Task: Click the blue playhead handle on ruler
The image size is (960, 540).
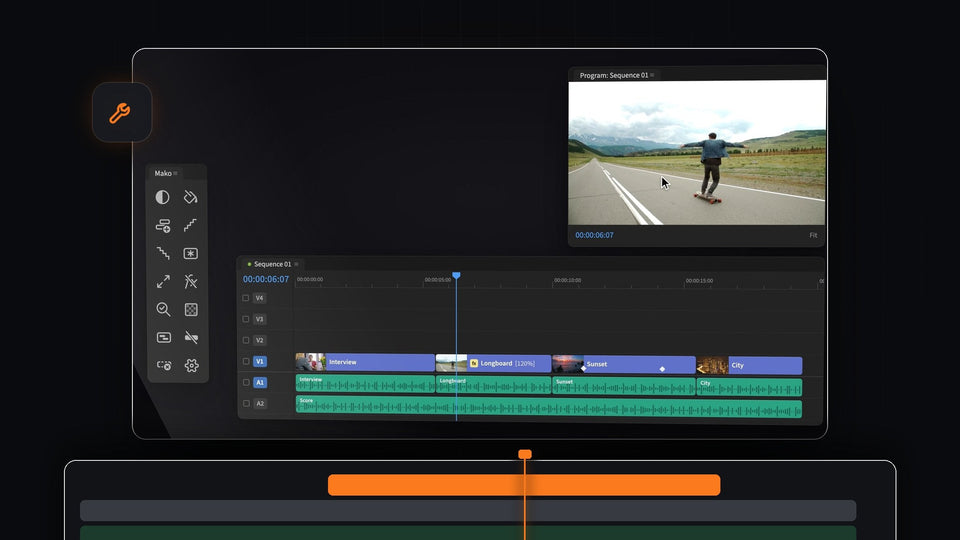Action: pos(456,276)
